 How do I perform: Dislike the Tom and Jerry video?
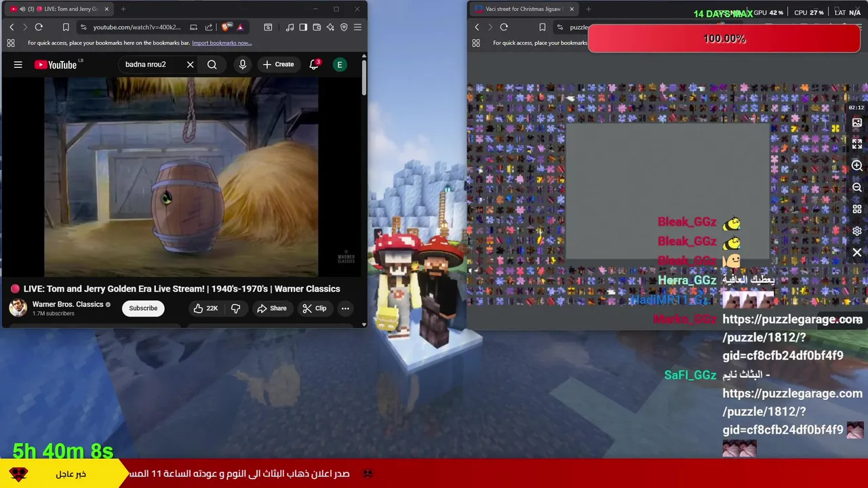[x=235, y=308]
